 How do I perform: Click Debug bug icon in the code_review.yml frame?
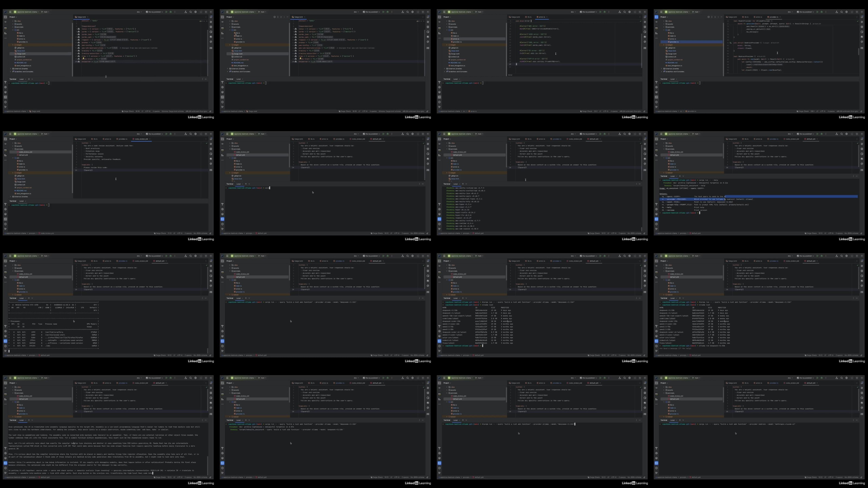click(171, 134)
